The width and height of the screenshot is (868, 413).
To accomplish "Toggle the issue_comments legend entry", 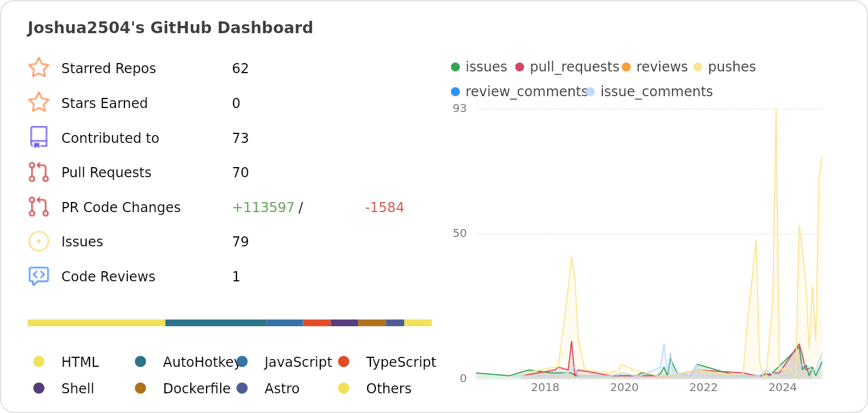I will click(649, 92).
